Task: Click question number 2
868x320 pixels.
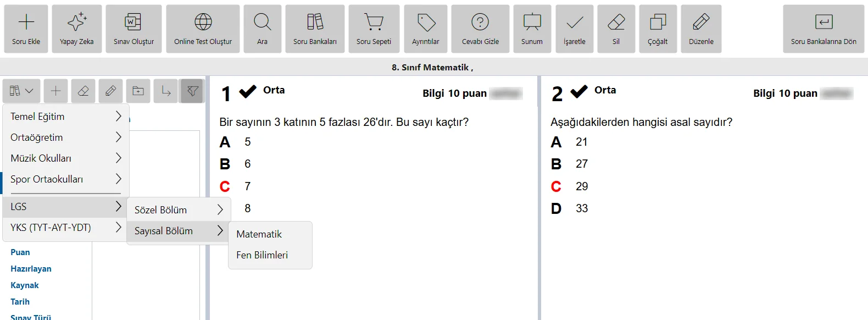Action: tap(557, 94)
